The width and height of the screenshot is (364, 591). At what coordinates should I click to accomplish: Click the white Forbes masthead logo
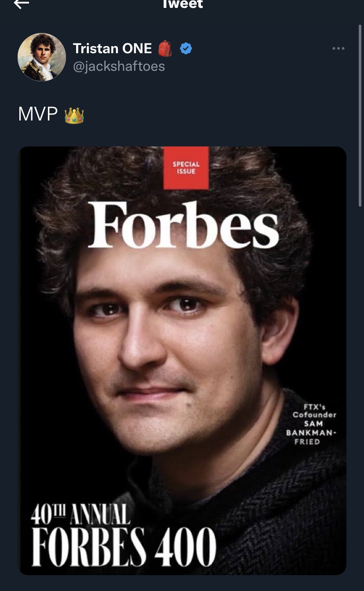tap(183, 226)
